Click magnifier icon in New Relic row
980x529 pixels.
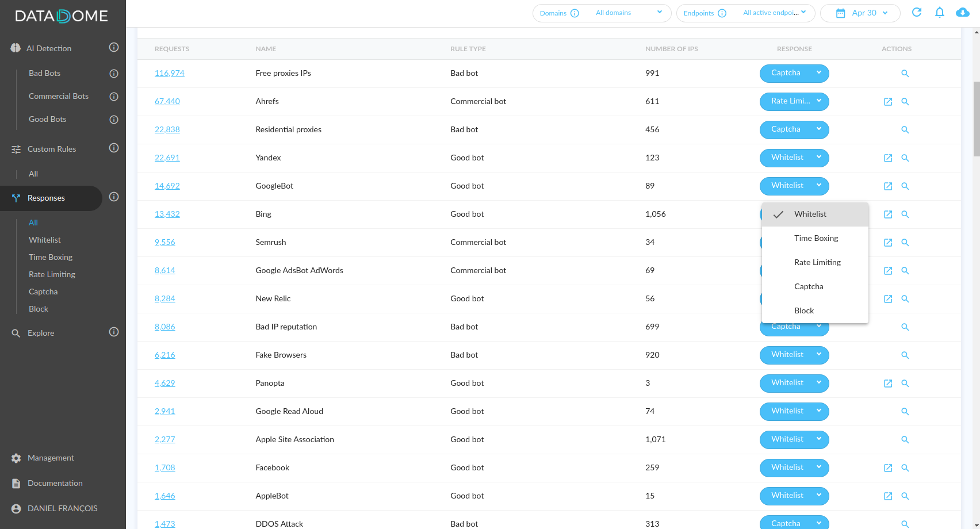tap(905, 299)
